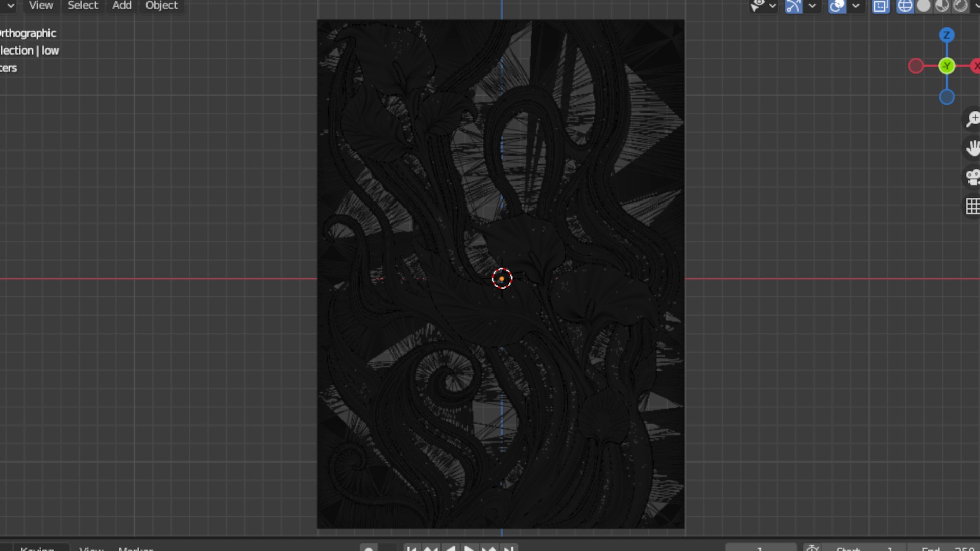980x551 pixels.
Task: Open the gizmo options dropdown arrow
Action: coord(812,6)
